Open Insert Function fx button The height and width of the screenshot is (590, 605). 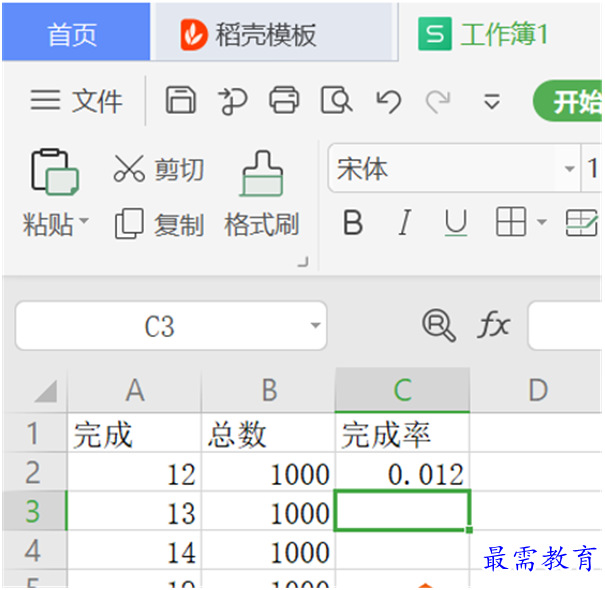tap(493, 325)
